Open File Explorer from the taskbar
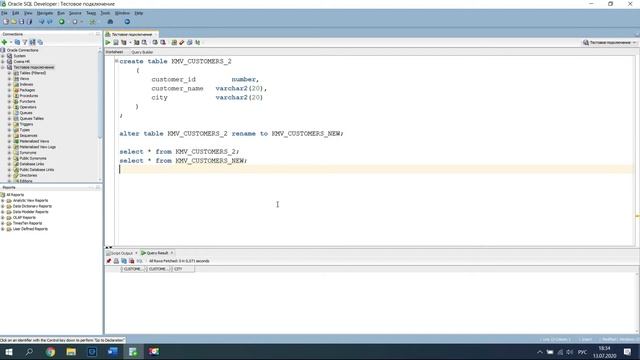 click(71, 352)
